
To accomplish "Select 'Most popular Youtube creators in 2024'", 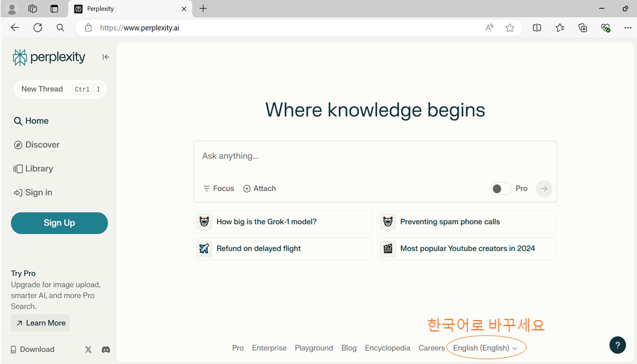I will pos(467,248).
